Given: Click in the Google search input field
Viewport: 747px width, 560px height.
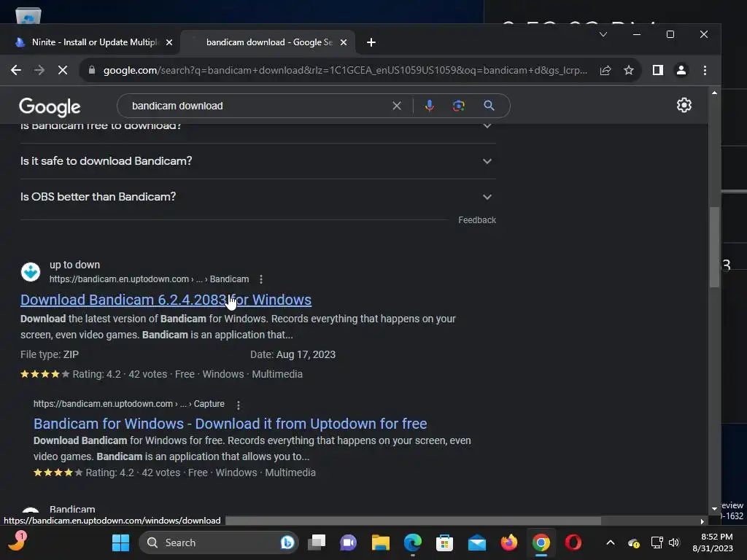Looking at the screenshot, I should click(x=258, y=106).
